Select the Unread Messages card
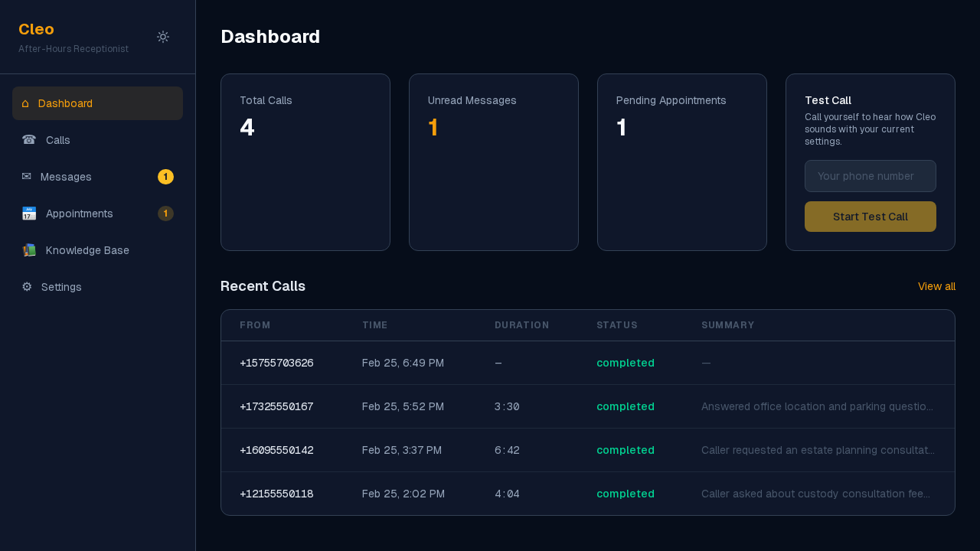This screenshot has width=980, height=551. 493,161
